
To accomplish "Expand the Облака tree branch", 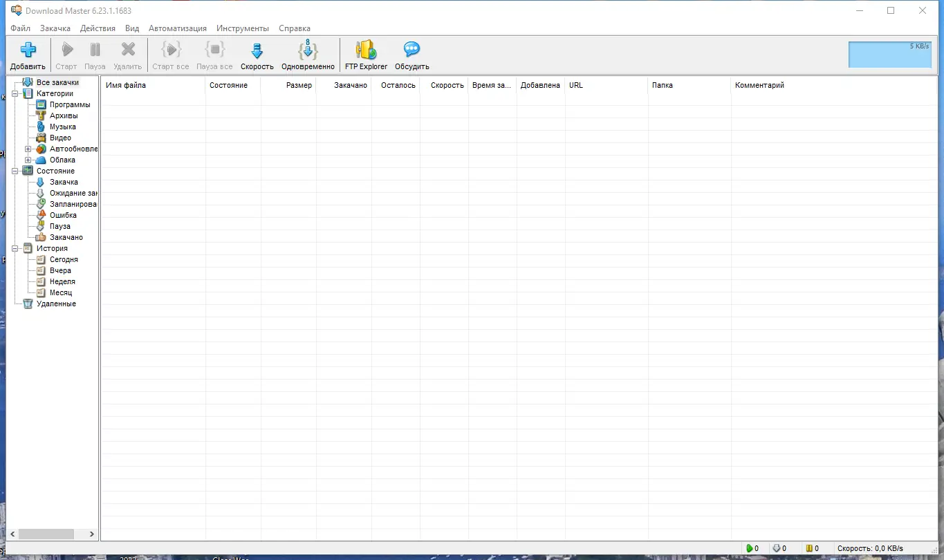I will 28,160.
